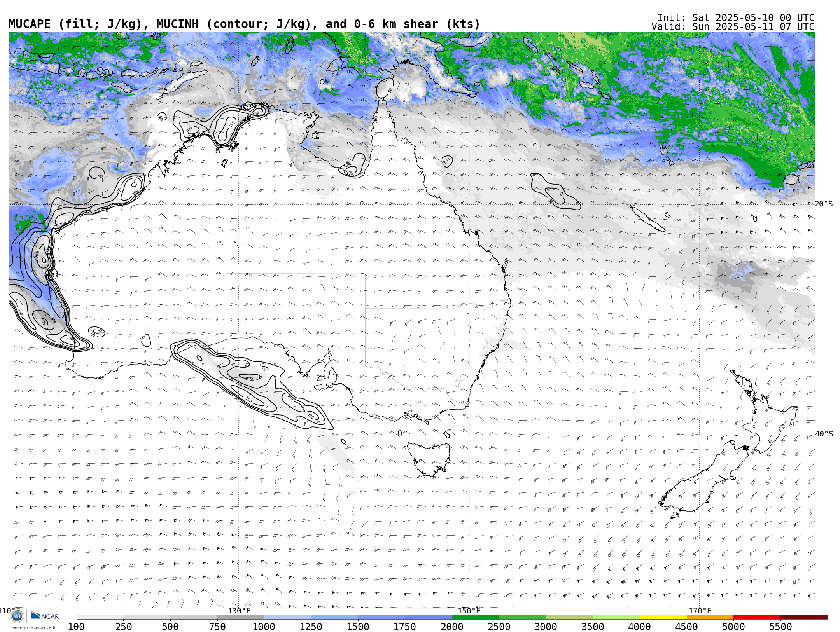Pick the lightest gray 100–250 colorbar segment

[100, 617]
